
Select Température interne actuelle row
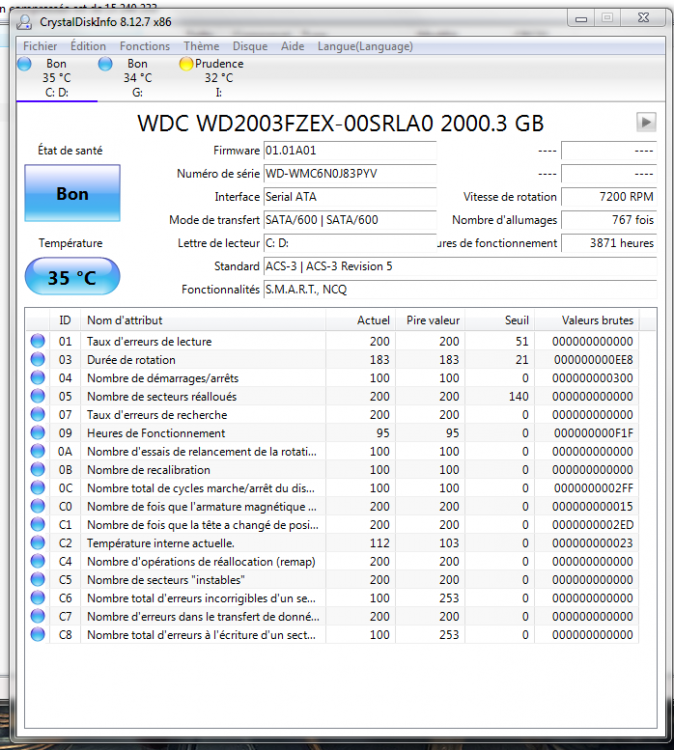point(332,543)
